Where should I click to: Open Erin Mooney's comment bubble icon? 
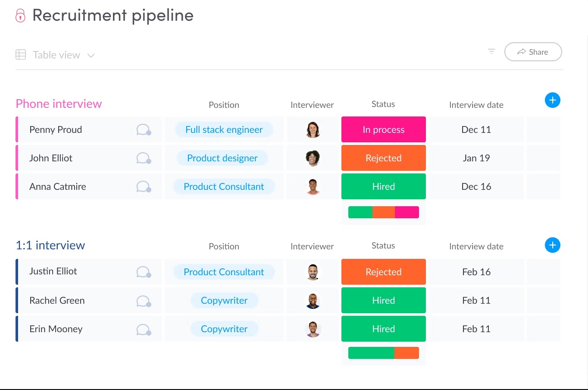coord(143,329)
